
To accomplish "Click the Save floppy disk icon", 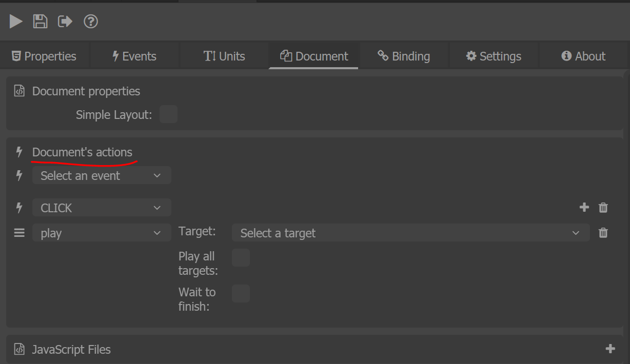I will point(40,22).
